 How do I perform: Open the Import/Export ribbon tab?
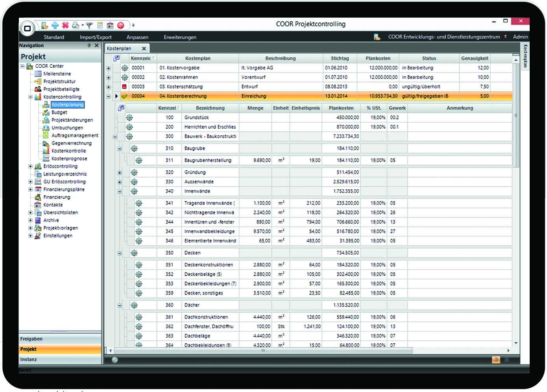(96, 37)
